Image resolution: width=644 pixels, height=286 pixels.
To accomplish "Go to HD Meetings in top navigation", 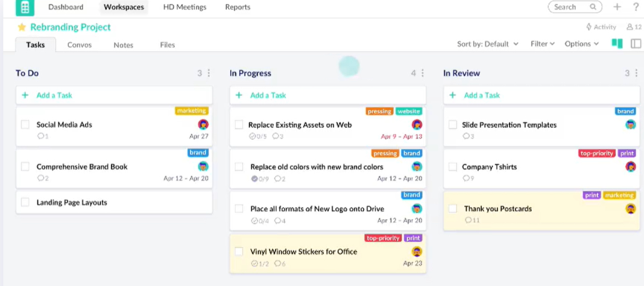I will [x=185, y=7].
